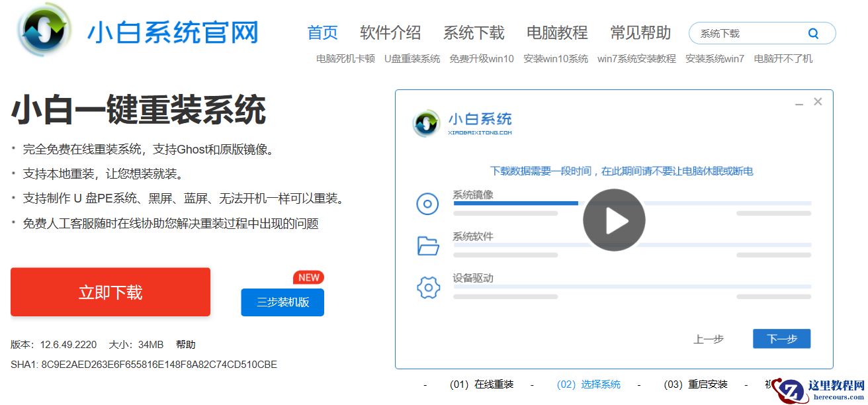This screenshot has height=405, width=868.
Task: Play the demo video
Action: click(x=614, y=220)
